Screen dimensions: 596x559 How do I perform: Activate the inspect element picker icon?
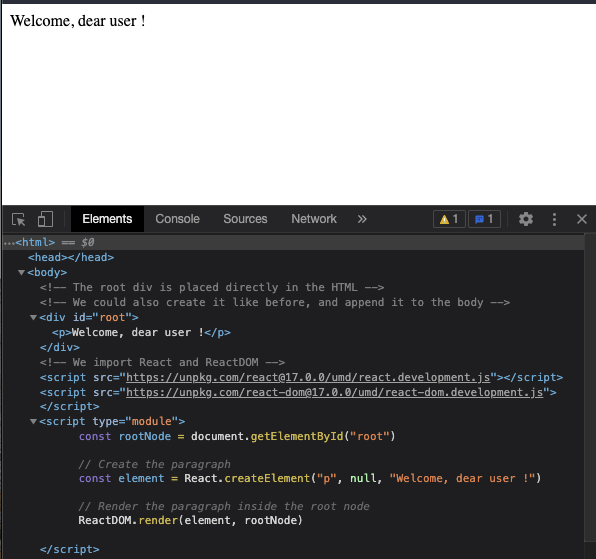coord(19,219)
